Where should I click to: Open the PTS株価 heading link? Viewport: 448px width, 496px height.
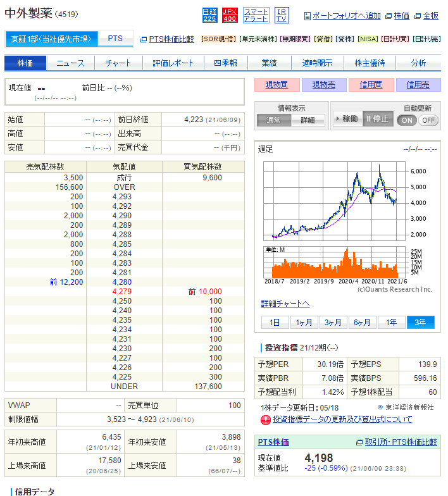(x=273, y=442)
